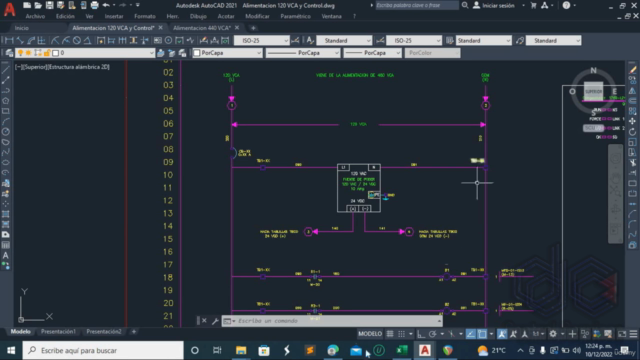Add a new drawing tab with plus button
640x360 pixels.
click(x=253, y=28)
